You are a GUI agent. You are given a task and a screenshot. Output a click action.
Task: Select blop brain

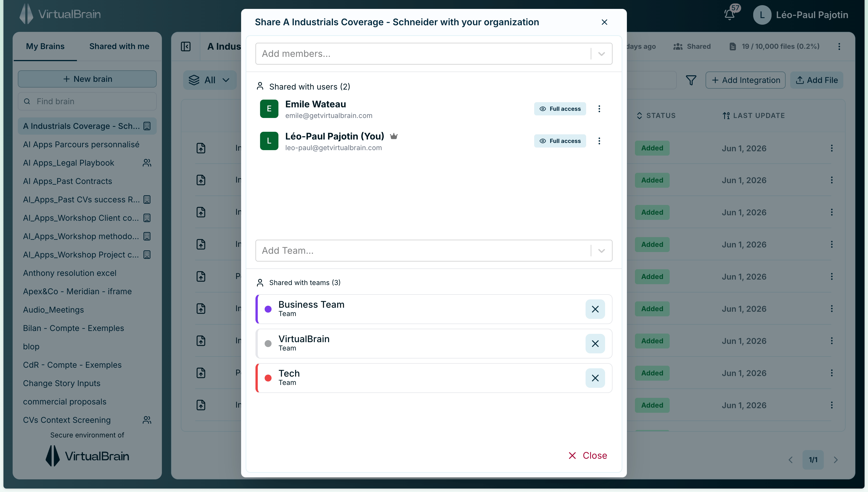(87, 346)
